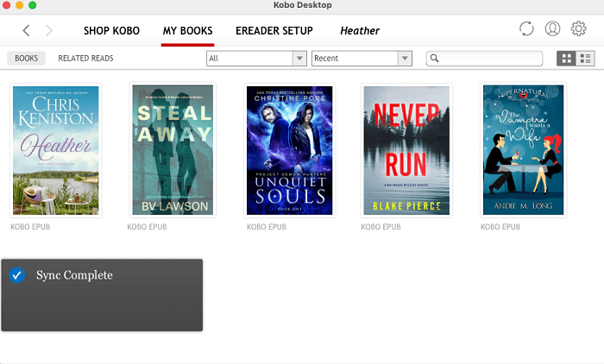Open Unquiet Souls book cover
Screen dimensions: 604x364
point(290,150)
